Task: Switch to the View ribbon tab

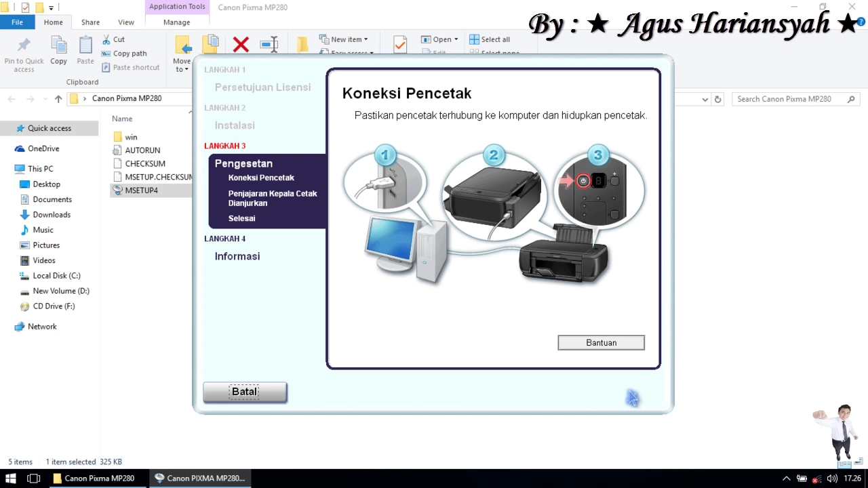Action: pos(126,22)
